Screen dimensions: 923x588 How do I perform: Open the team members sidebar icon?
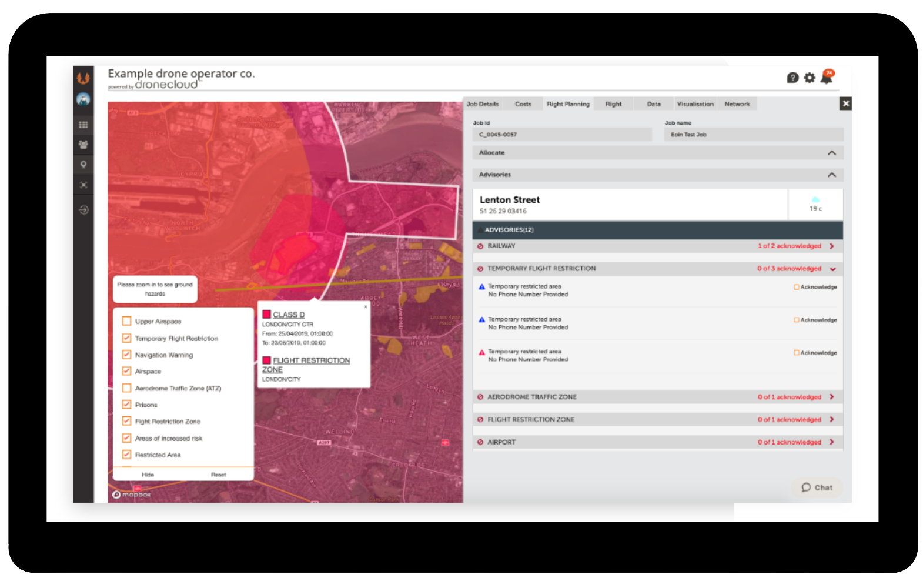pyautogui.click(x=83, y=145)
